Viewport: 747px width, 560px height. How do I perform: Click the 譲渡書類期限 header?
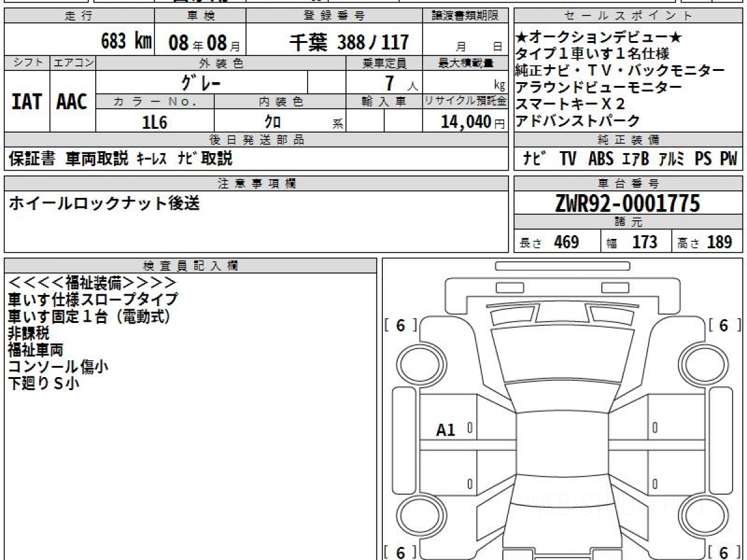pyautogui.click(x=466, y=16)
